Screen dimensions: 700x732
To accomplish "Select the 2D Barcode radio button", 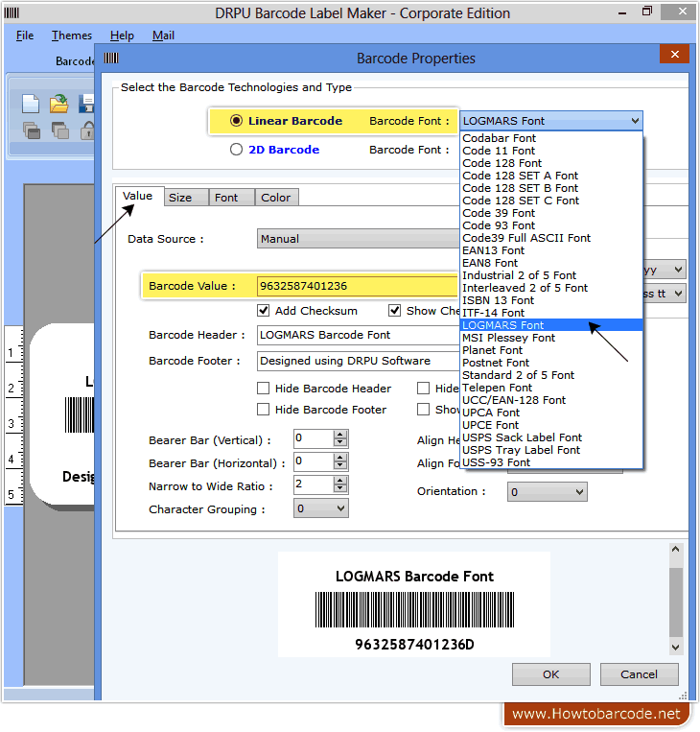I will (x=236, y=150).
